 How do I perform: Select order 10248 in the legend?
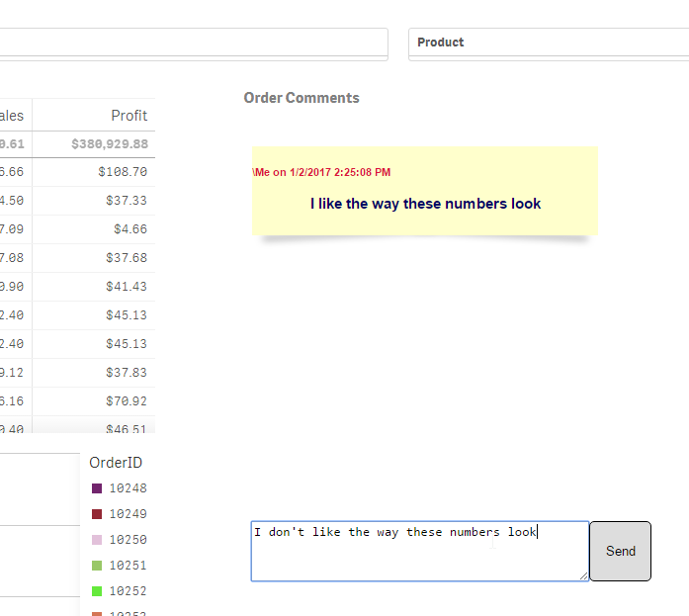(x=128, y=488)
